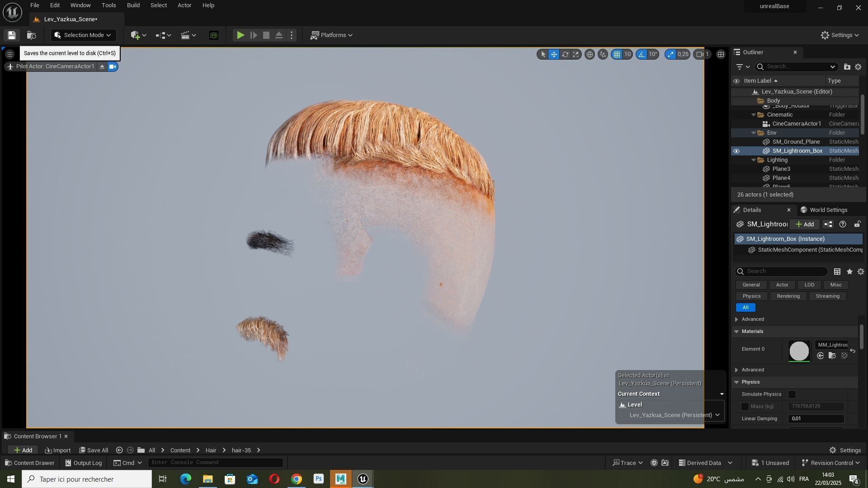Lock the Details panel
Viewport: 868px width, 488px height.
tap(857, 225)
